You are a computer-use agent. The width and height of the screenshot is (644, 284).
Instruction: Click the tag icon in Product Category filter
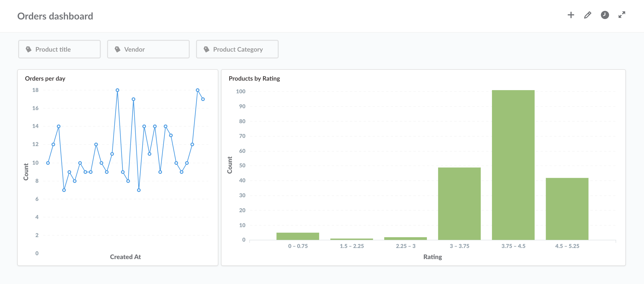(206, 49)
